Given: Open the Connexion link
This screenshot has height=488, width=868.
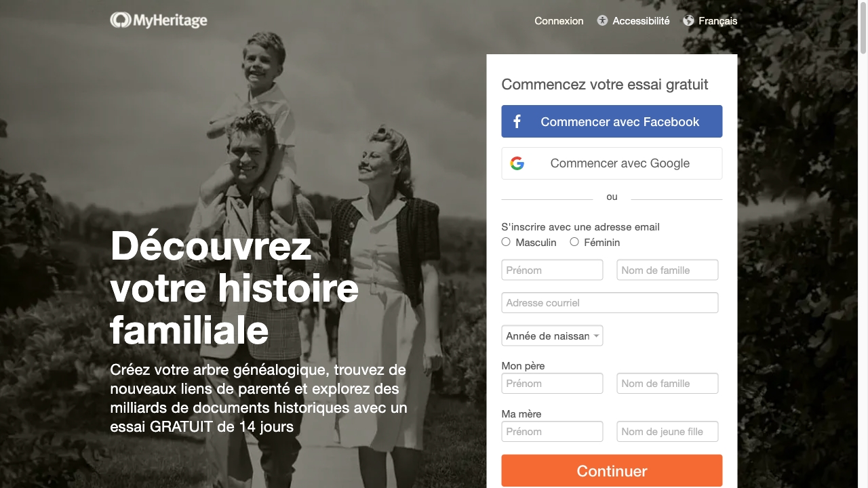Looking at the screenshot, I should (x=559, y=20).
